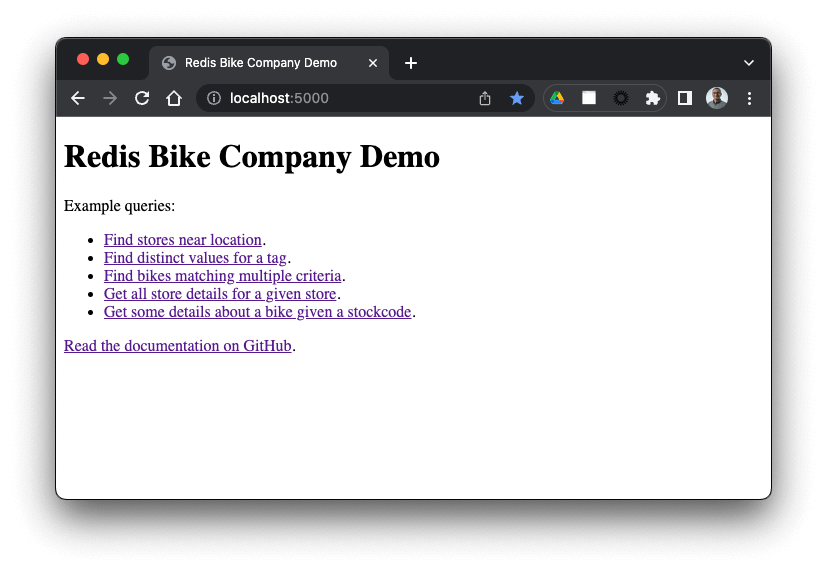Toggle the blue bookmark star
The width and height of the screenshot is (827, 573).
click(517, 98)
